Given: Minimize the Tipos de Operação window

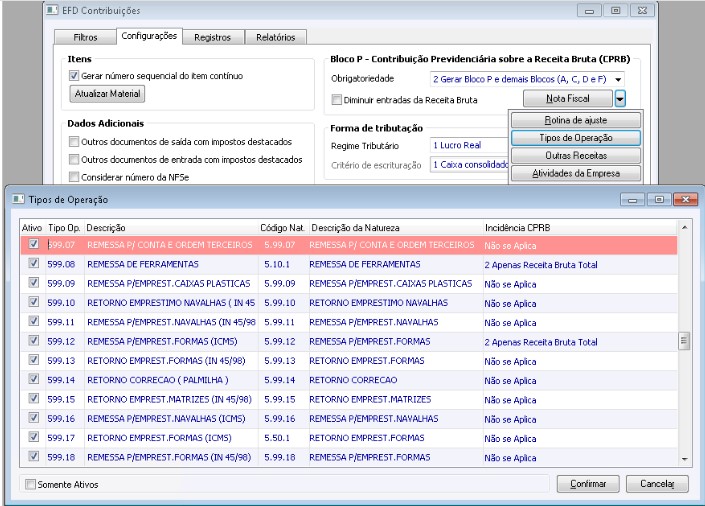Looking at the screenshot, I should pyautogui.click(x=633, y=199).
